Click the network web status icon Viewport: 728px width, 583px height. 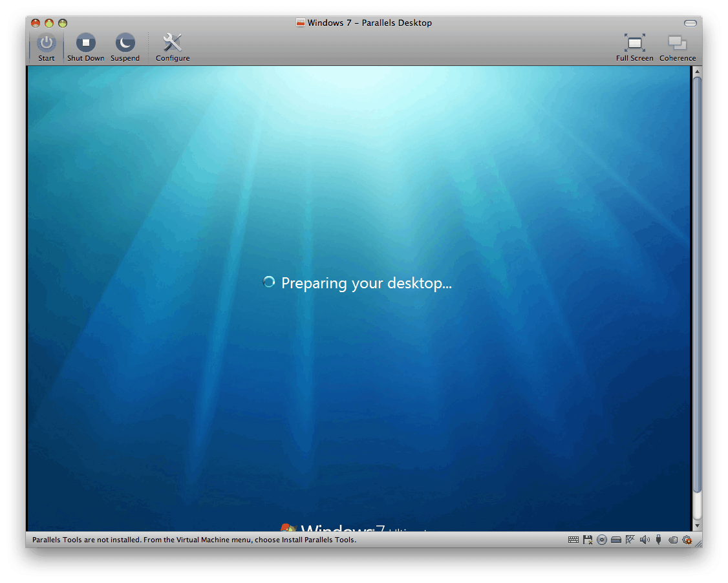tap(630, 539)
